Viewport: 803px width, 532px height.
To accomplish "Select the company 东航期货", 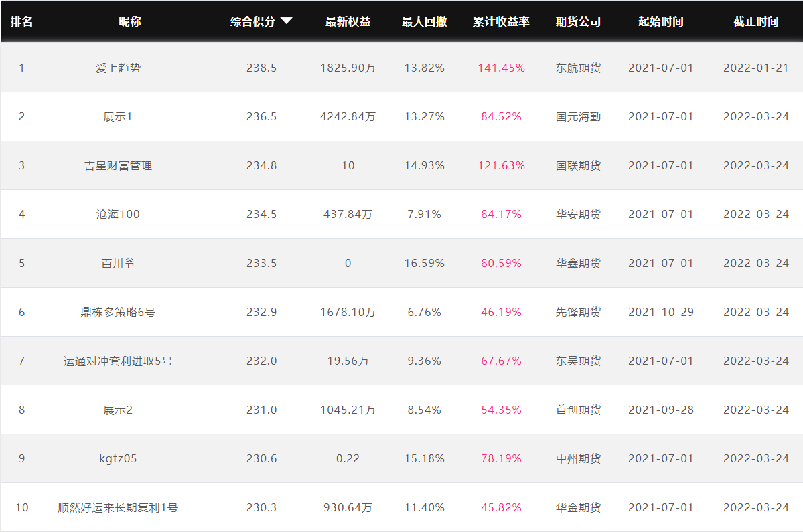I will [578, 68].
